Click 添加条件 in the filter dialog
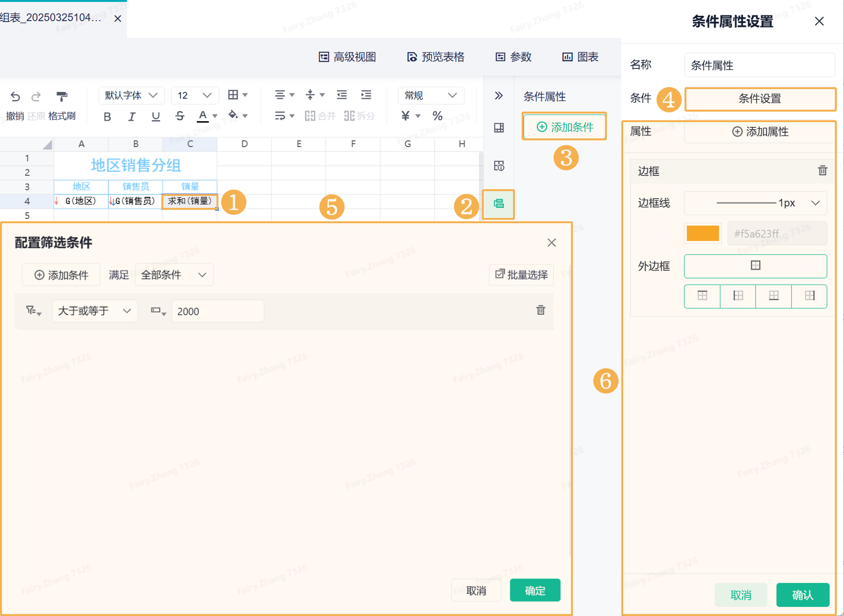The height and width of the screenshot is (616, 844). [x=61, y=275]
